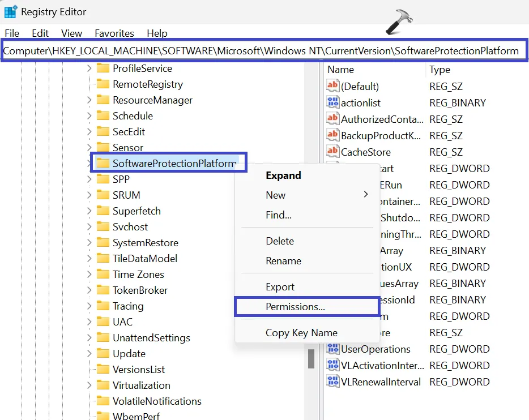
Task: Click the tree pane vertical scrollbar thumb
Action: (311, 358)
